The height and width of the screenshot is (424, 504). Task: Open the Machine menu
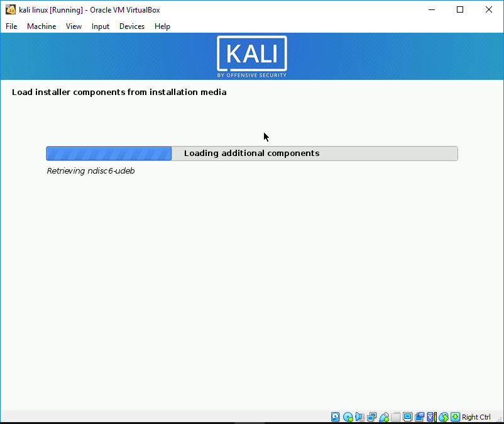point(41,26)
